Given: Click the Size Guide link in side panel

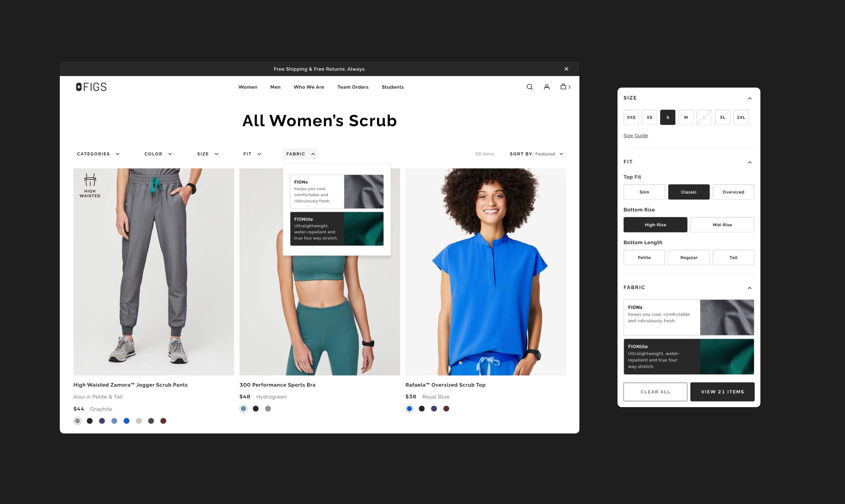Looking at the screenshot, I should (x=635, y=135).
